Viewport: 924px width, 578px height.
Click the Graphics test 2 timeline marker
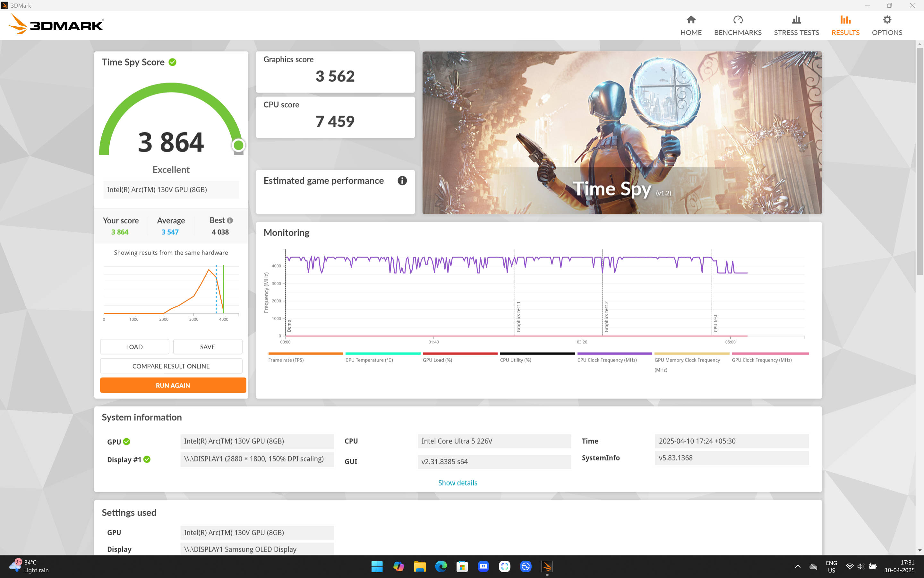click(x=606, y=317)
